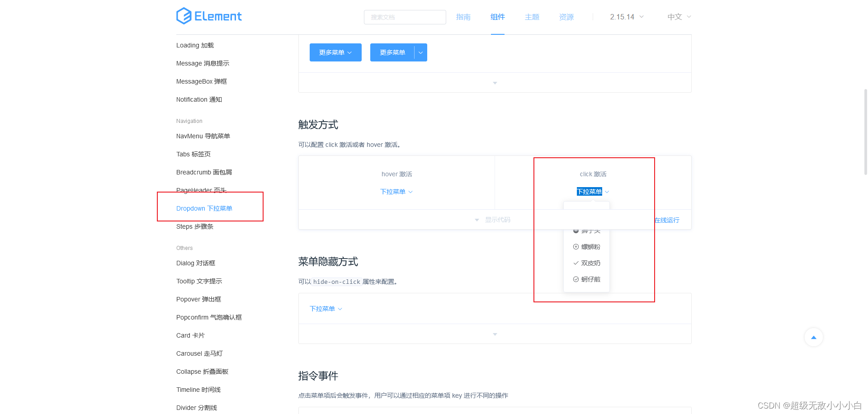Expand code arrow under 菜单隐藏方式 demo
Image resolution: width=868 pixels, height=414 pixels.
(495, 334)
